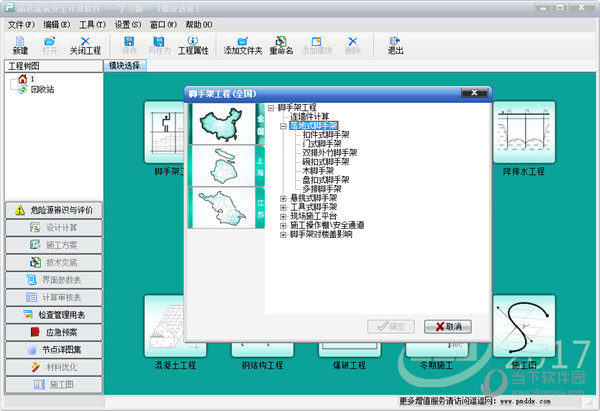Viewport: 600px width, 411px height.
Task: Open the 编辑(E) menu
Action: tap(57, 25)
